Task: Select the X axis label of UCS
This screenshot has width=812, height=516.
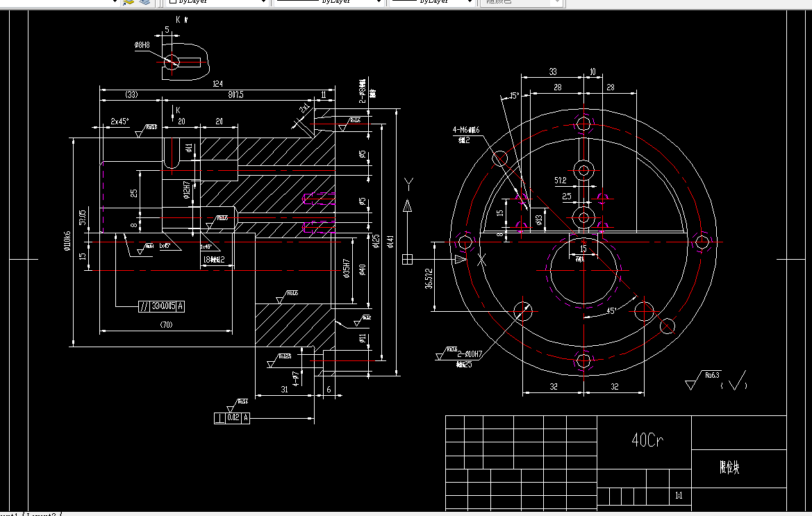Action: (481, 260)
